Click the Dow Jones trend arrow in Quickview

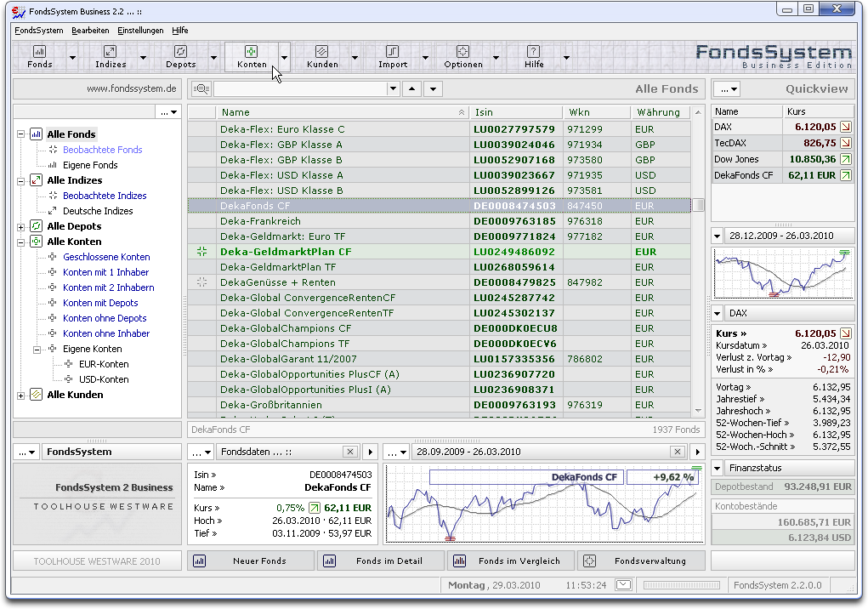tap(846, 159)
